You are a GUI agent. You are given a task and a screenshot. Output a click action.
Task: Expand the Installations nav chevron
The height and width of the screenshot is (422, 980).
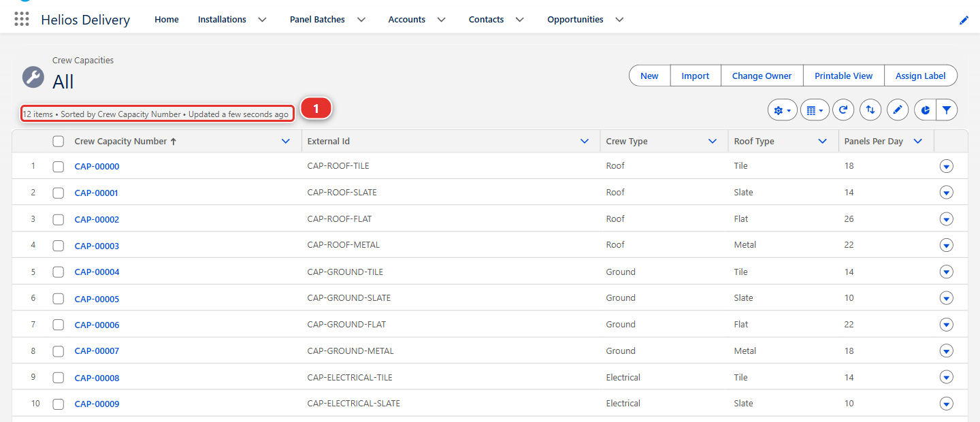[x=262, y=20]
